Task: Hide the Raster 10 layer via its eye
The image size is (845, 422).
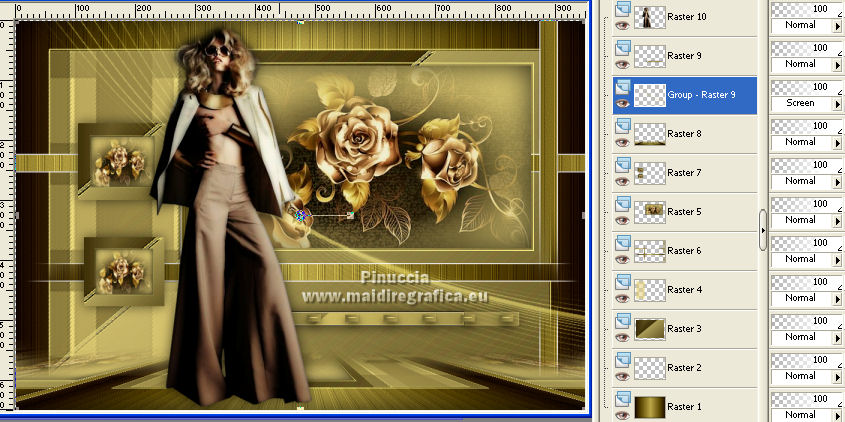Action: (x=623, y=25)
